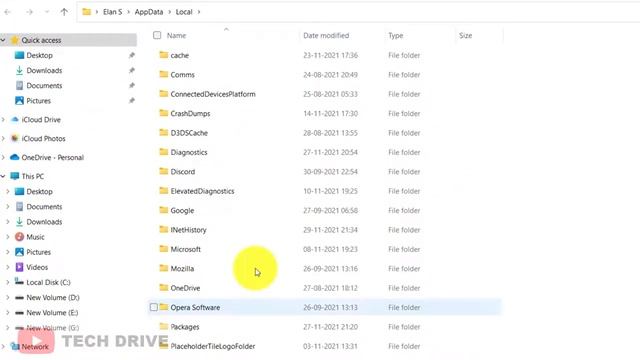Select Elan S in the breadcrumb path
Screen dimensions: 640x360
point(112,12)
